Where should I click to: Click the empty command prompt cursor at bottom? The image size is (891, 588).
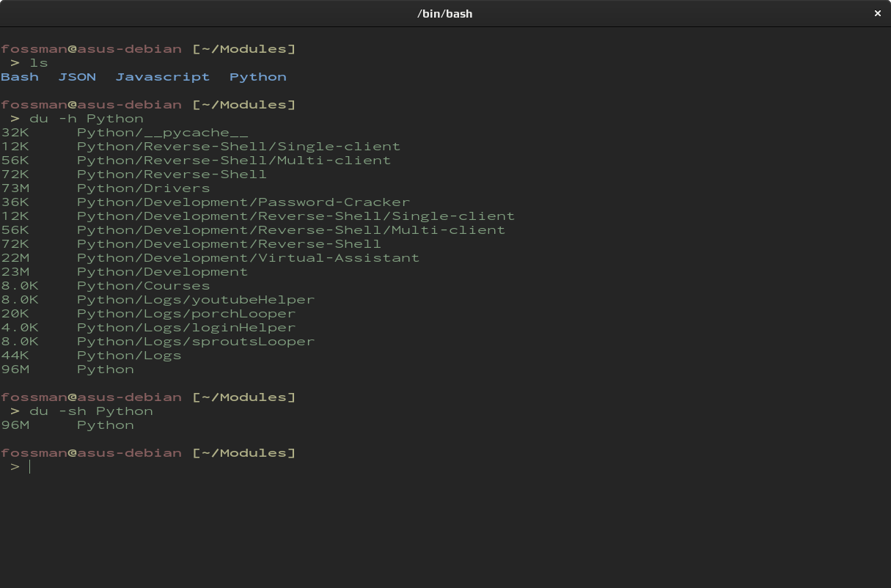(x=30, y=467)
